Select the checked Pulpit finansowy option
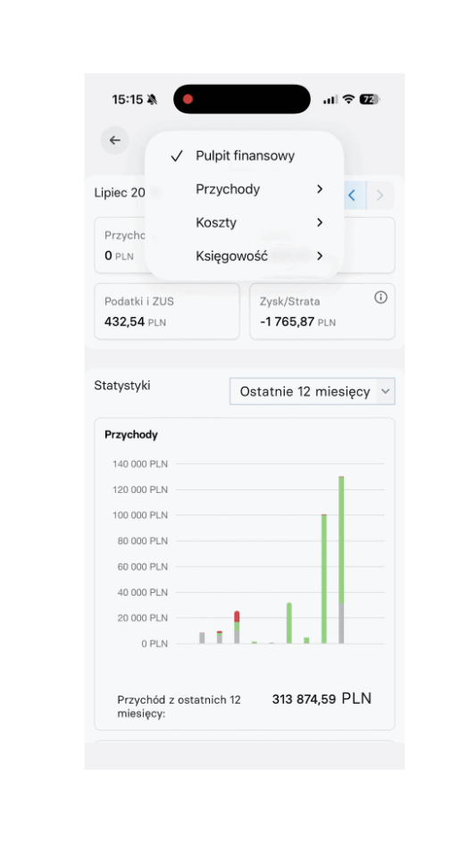This screenshot has width=459, height=868. [244, 156]
